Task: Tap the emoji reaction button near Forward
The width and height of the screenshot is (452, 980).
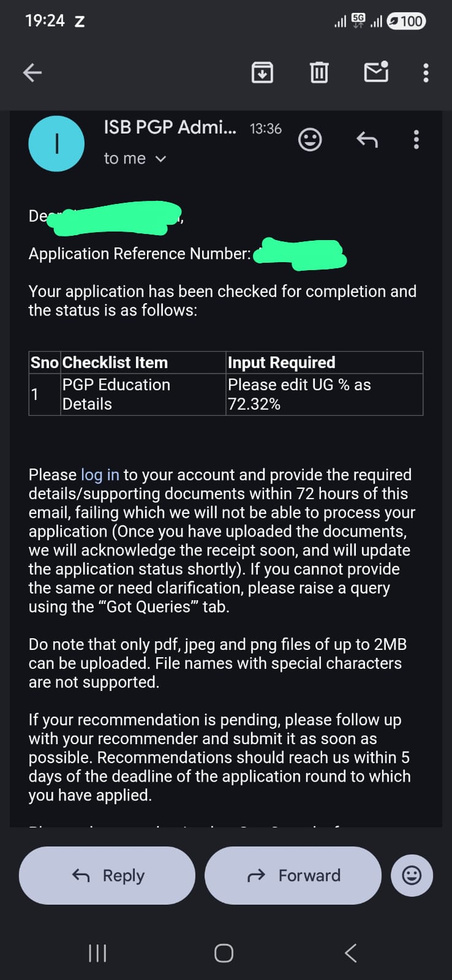Action: 412,875
